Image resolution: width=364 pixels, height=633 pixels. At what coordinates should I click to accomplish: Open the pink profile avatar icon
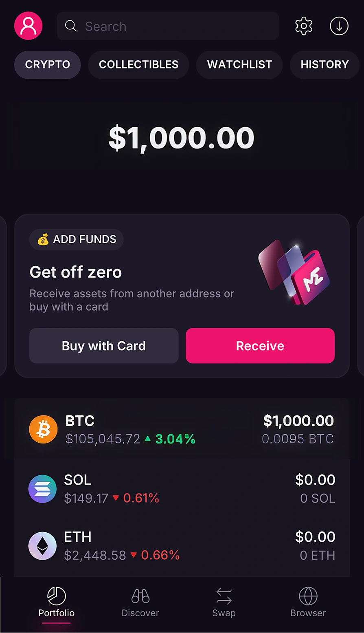[x=29, y=26]
